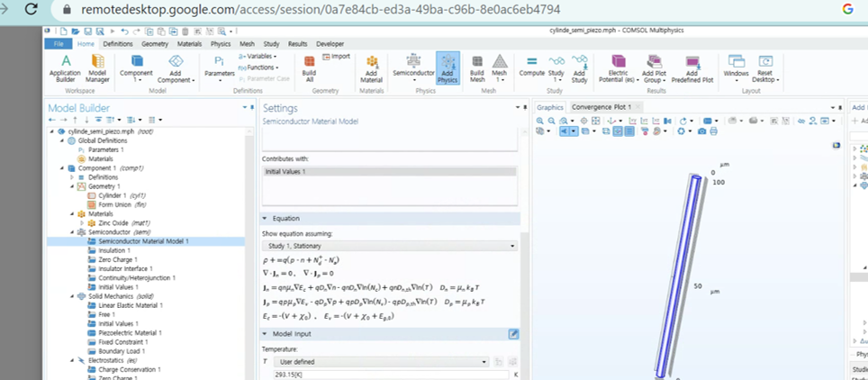Select Piezoelectric Material 1 node
Image resolution: width=868 pixels, height=380 pixels.
click(x=129, y=332)
